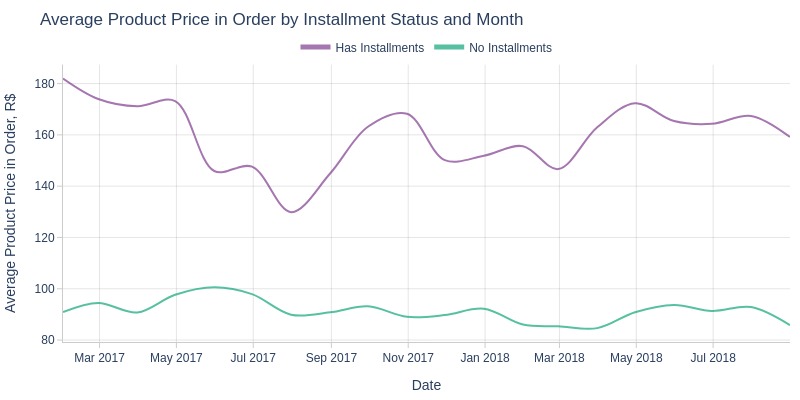Click the 180 y-axis tick label

coord(44,84)
